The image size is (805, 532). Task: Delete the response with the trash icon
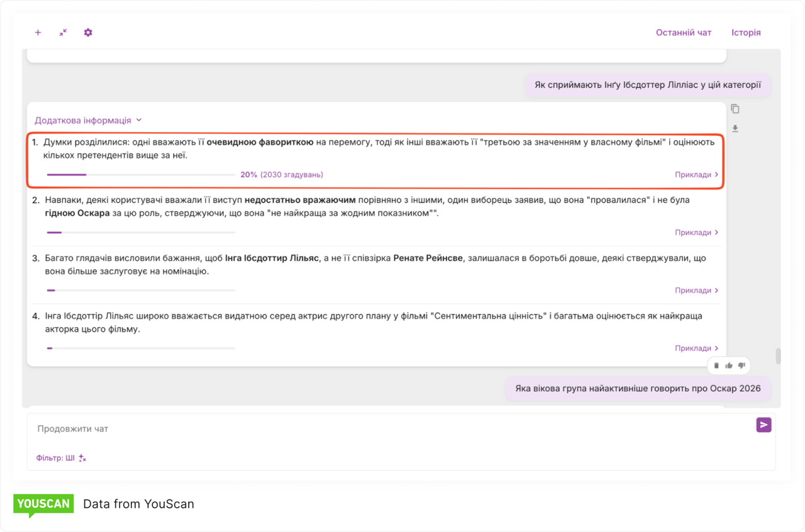point(716,365)
